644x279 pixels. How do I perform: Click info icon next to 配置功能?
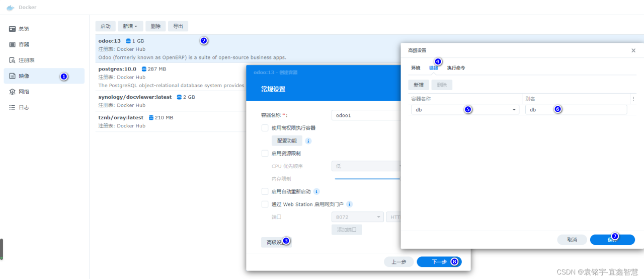tap(308, 141)
